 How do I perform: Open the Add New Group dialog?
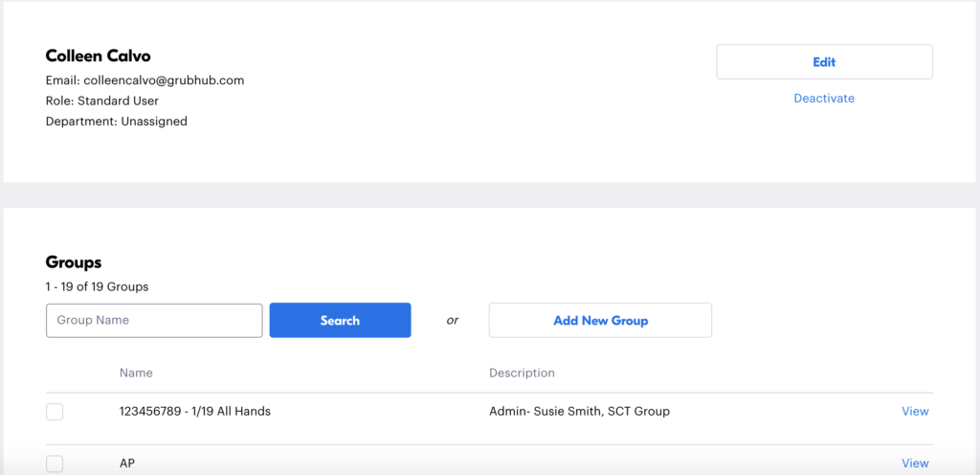click(600, 320)
